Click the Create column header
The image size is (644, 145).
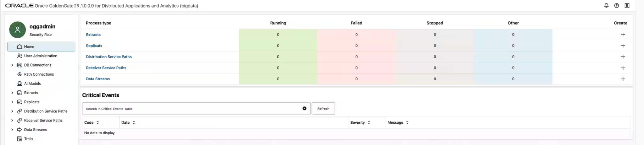tap(620, 23)
